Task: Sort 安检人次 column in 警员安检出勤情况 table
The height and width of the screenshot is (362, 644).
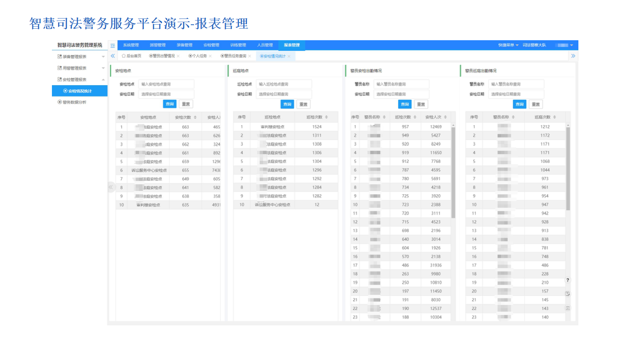Action: pyautogui.click(x=446, y=117)
